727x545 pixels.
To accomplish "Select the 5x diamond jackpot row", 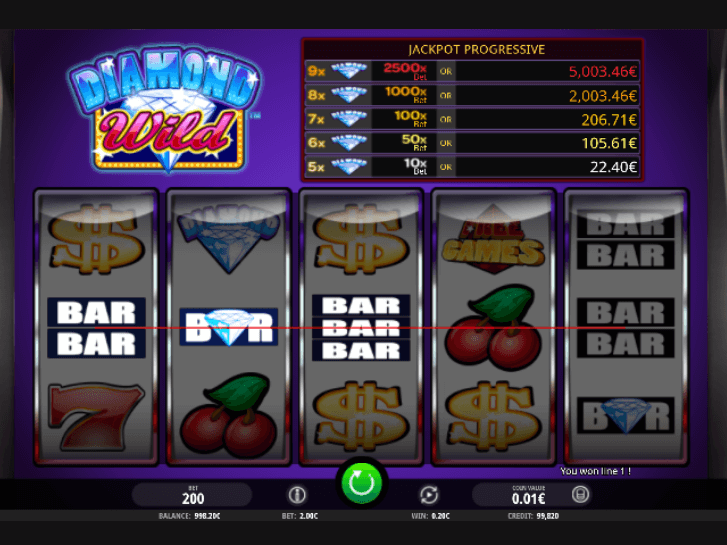I will click(x=472, y=167).
